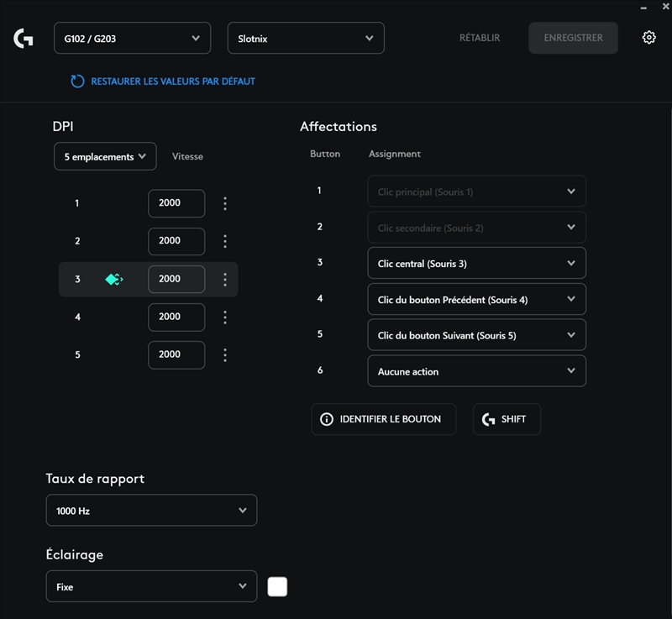The image size is (672, 619).
Task: Select DPI slot number 5 label
Action: (x=77, y=354)
